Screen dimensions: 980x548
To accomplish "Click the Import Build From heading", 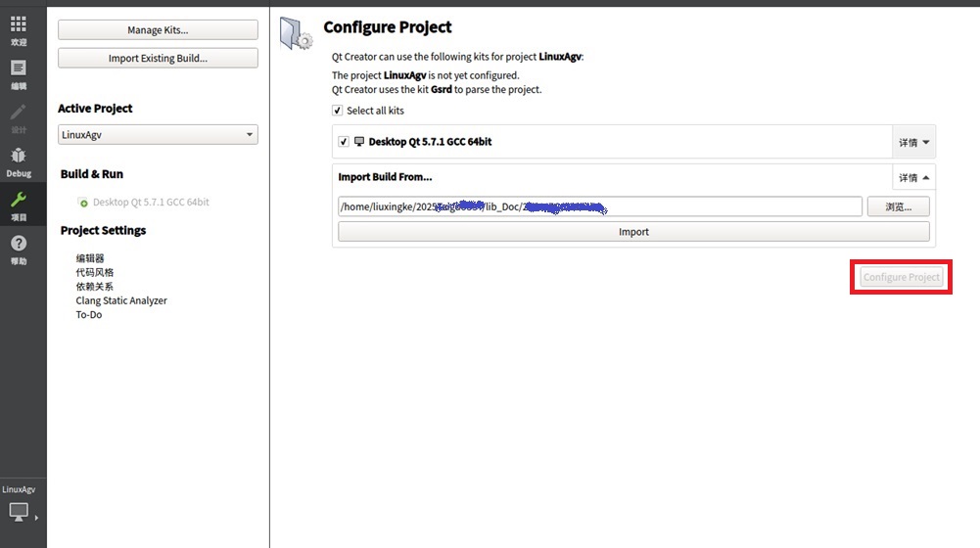I will (x=385, y=177).
